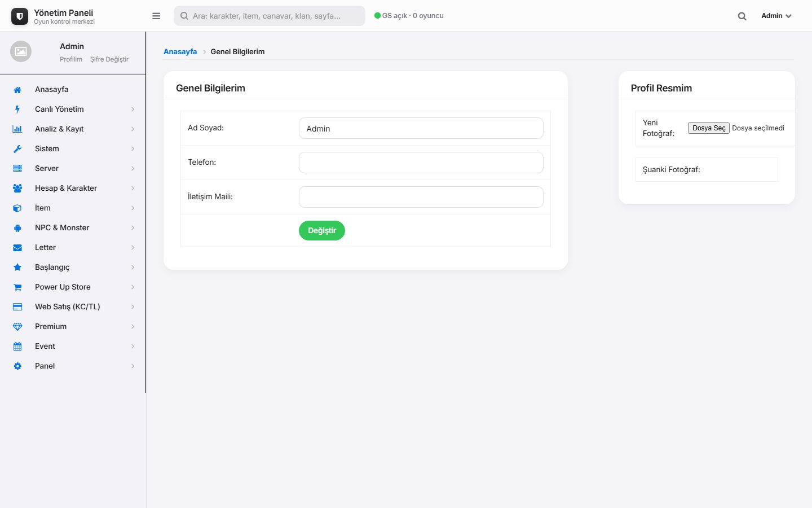812x508 pixels.
Task: Expand the Sistem submenu chevron
Action: click(133, 149)
